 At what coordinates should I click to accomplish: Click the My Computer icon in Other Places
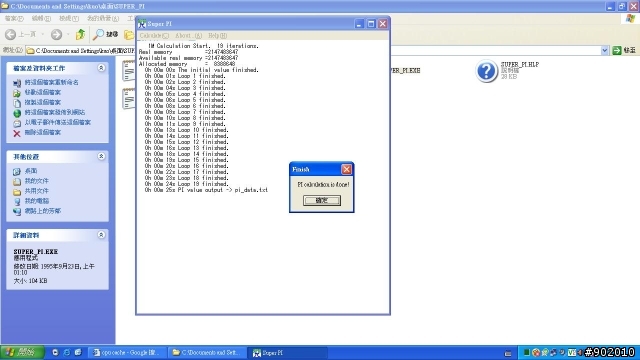point(17,201)
